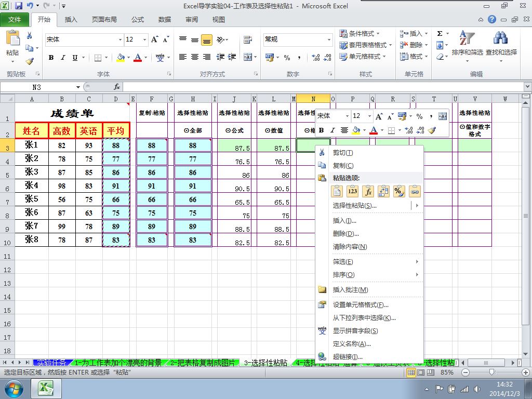Choose Paste Link chain icon in context menu

[x=415, y=191]
